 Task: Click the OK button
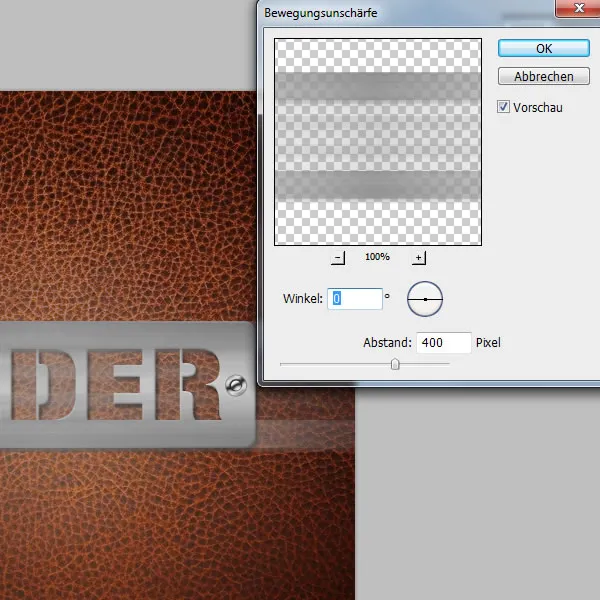tap(543, 48)
